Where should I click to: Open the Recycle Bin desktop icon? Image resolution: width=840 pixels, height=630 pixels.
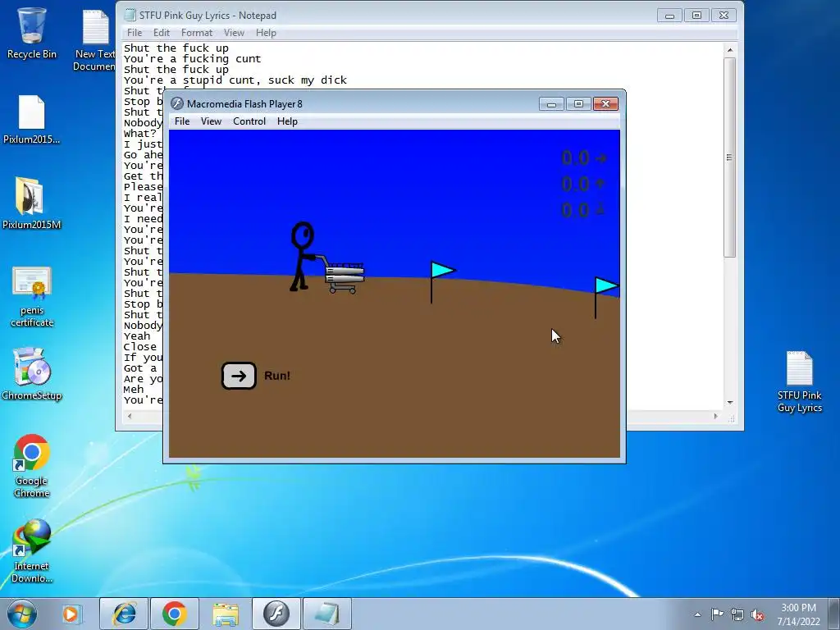pos(32,33)
